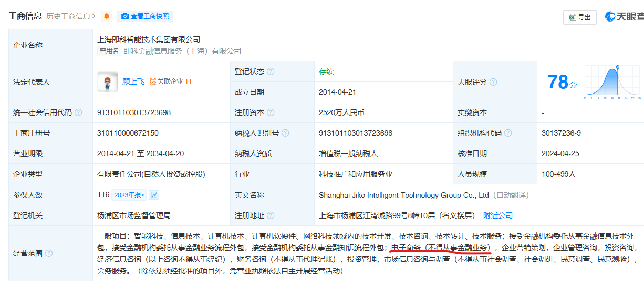Click enterprise type 有限责任公司(自然人投资或控股)
Screen dimensions: 644x288
click(151, 174)
